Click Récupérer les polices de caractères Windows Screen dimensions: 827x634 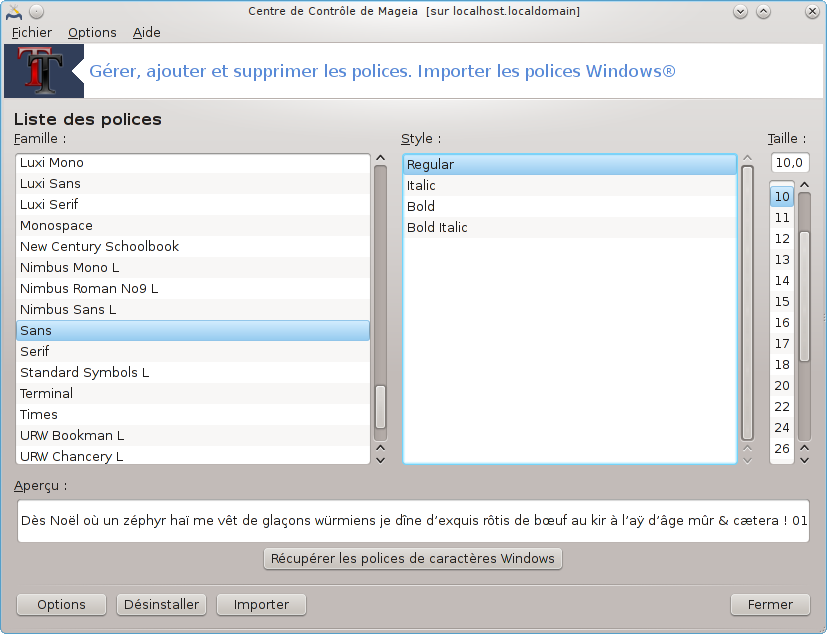(413, 559)
